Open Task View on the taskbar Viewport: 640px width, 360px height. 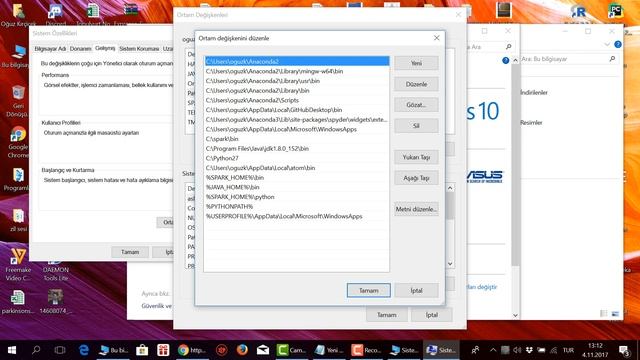(x=60, y=350)
